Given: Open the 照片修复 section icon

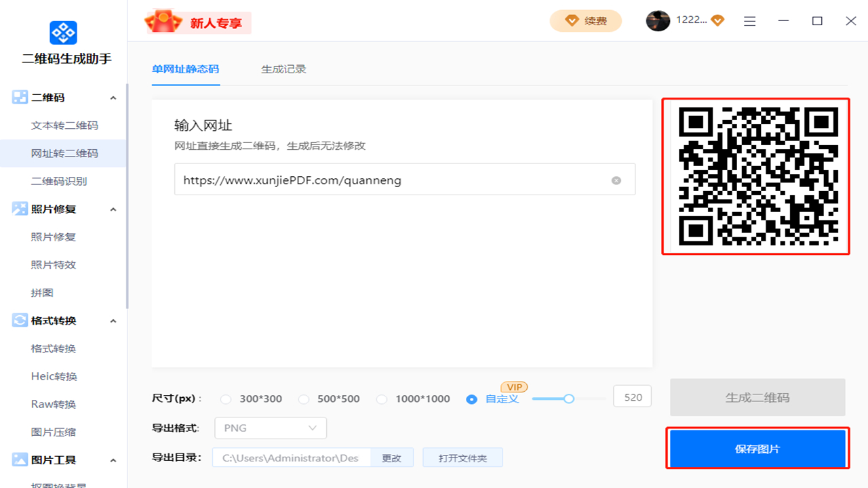Looking at the screenshot, I should [x=19, y=209].
